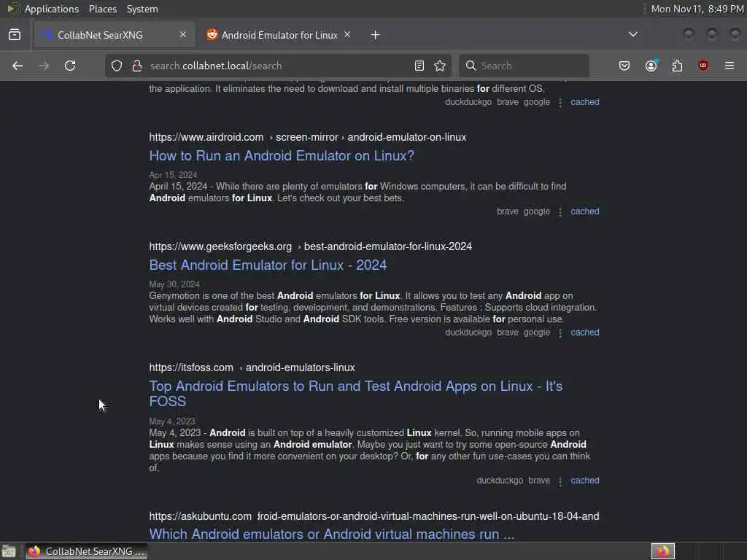Viewport: 747px width, 560px height.
Task: Expand more options dots for topmost result
Action: (560, 102)
